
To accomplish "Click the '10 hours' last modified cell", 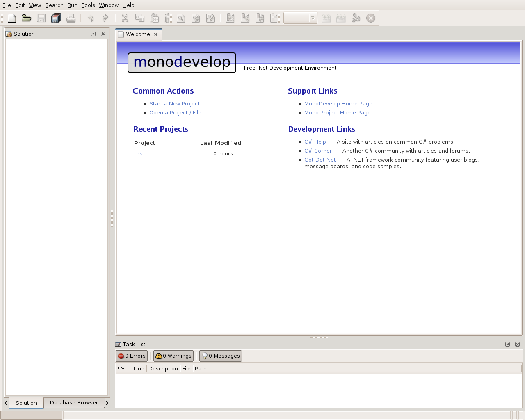I will (221, 154).
